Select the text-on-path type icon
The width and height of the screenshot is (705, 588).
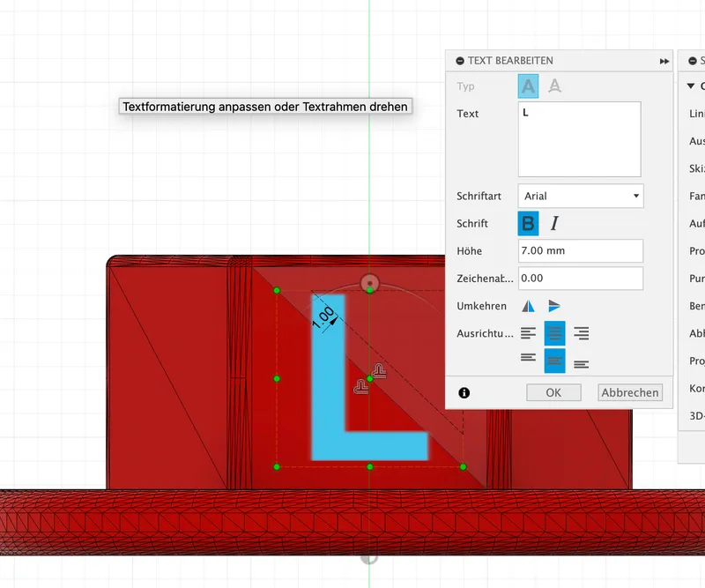click(x=554, y=86)
